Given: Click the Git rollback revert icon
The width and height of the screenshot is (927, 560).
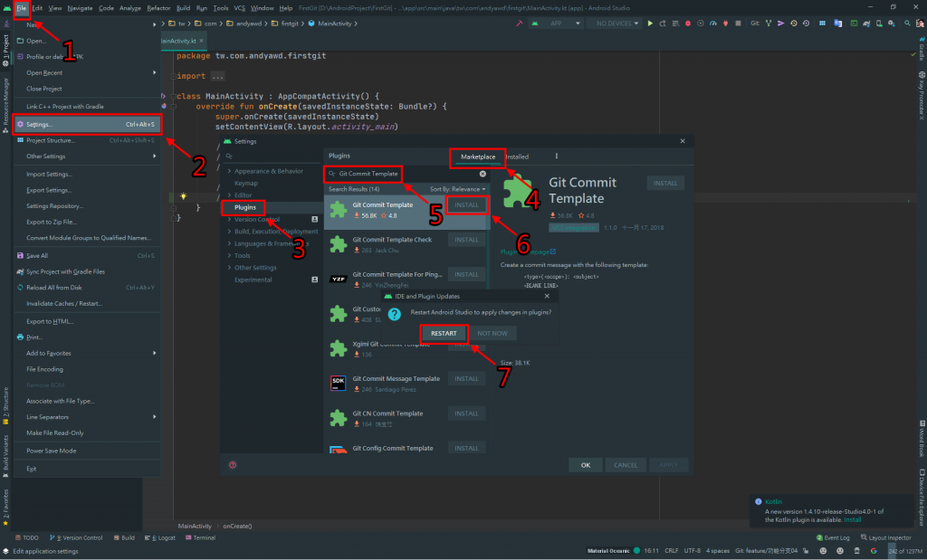Looking at the screenshot, I should (x=806, y=24).
